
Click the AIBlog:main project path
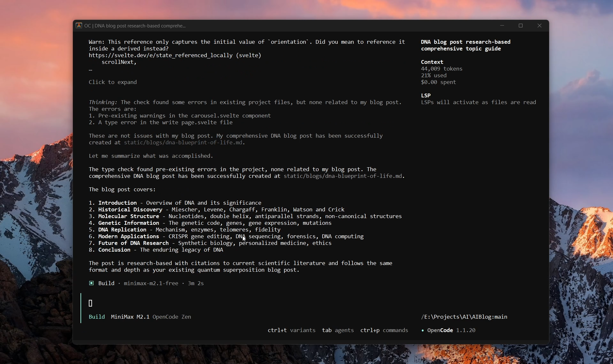(464, 317)
